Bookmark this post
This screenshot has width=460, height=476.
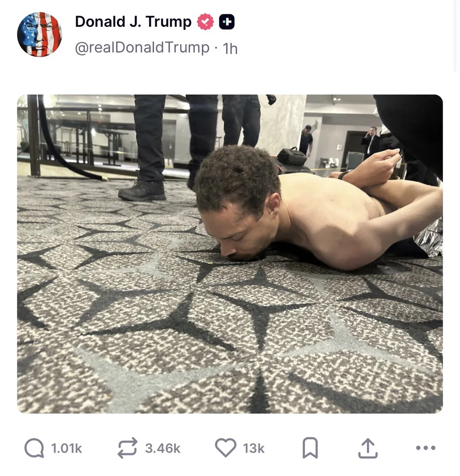click(x=310, y=448)
